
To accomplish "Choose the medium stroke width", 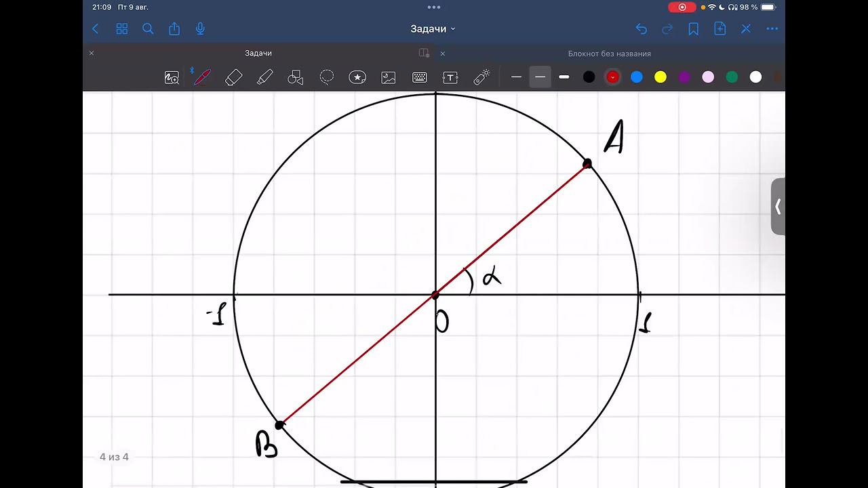I will click(x=540, y=77).
